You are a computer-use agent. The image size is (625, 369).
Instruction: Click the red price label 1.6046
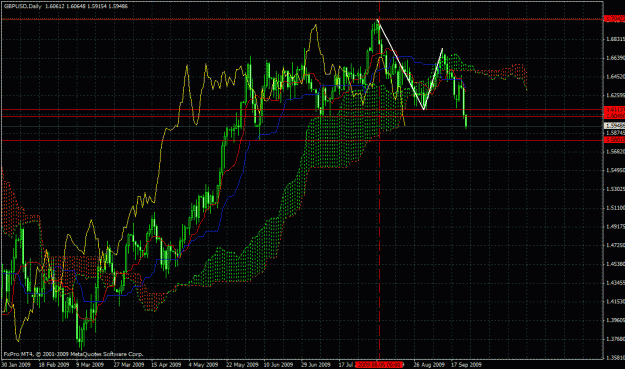[x=615, y=116]
